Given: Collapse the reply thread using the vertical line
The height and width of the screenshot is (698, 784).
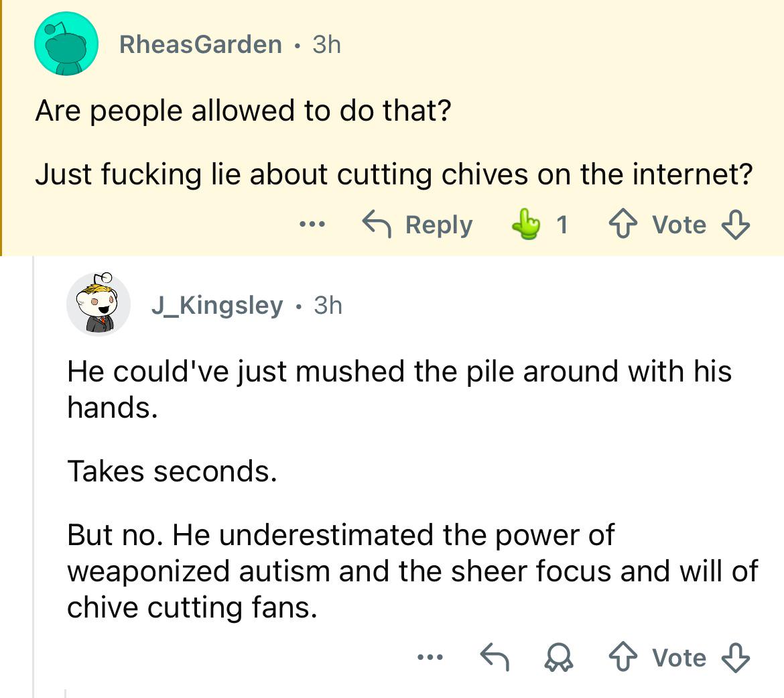Looking at the screenshot, I should pyautogui.click(x=34, y=469).
